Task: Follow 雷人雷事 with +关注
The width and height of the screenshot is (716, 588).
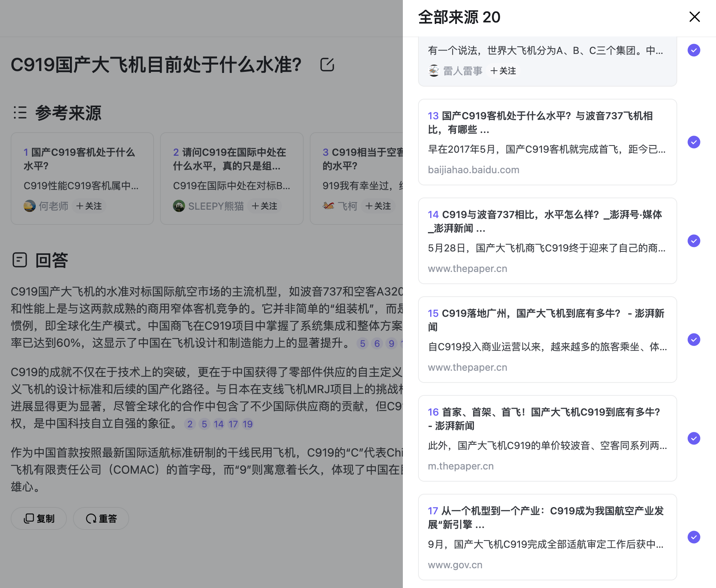Action: coord(503,71)
